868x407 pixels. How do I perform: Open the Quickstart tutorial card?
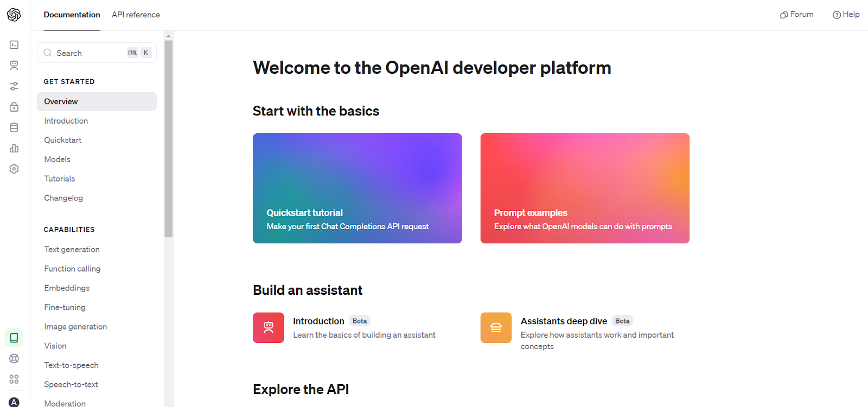[358, 188]
